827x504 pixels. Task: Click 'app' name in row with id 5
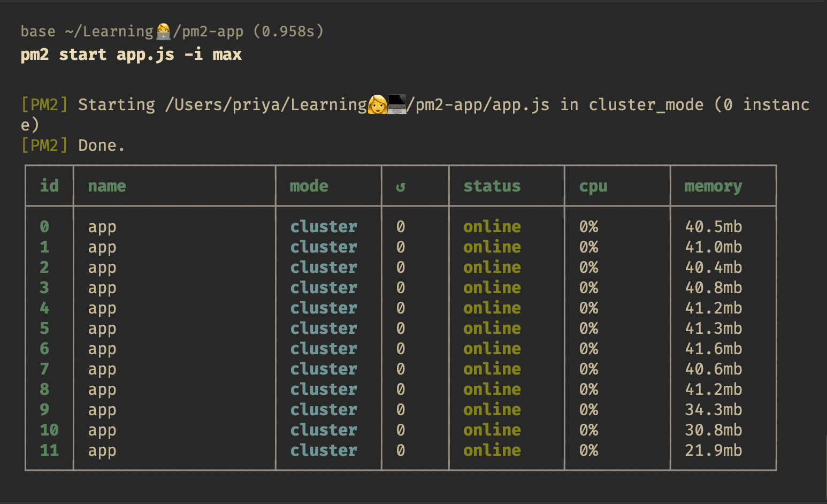[x=102, y=330]
